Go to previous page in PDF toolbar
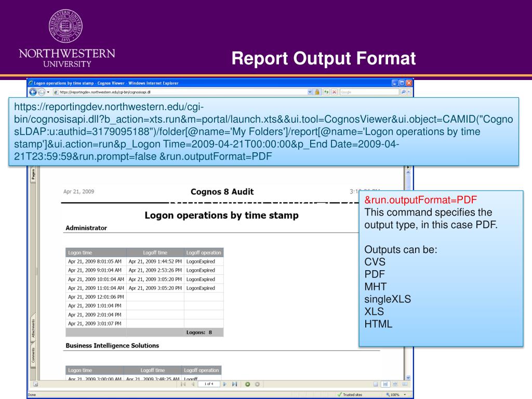This screenshot has height=399, width=532. [193, 384]
